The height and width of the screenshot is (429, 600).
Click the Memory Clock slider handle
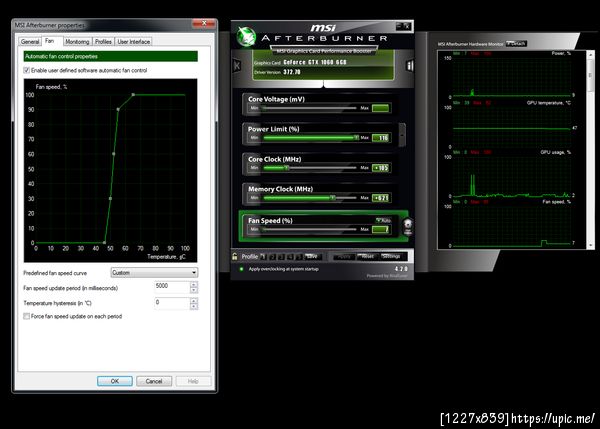click(333, 197)
